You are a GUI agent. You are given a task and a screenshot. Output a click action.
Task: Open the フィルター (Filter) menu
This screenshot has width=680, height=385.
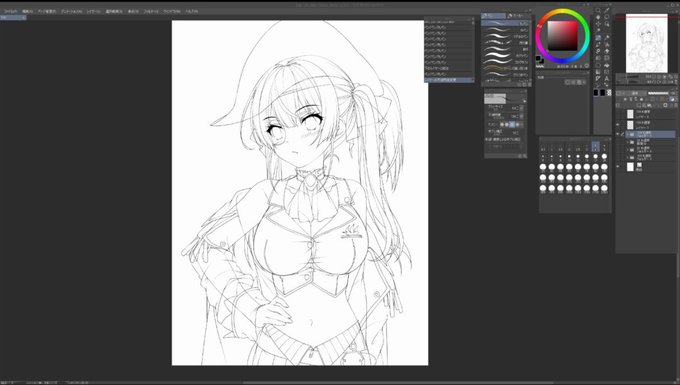[151, 11]
